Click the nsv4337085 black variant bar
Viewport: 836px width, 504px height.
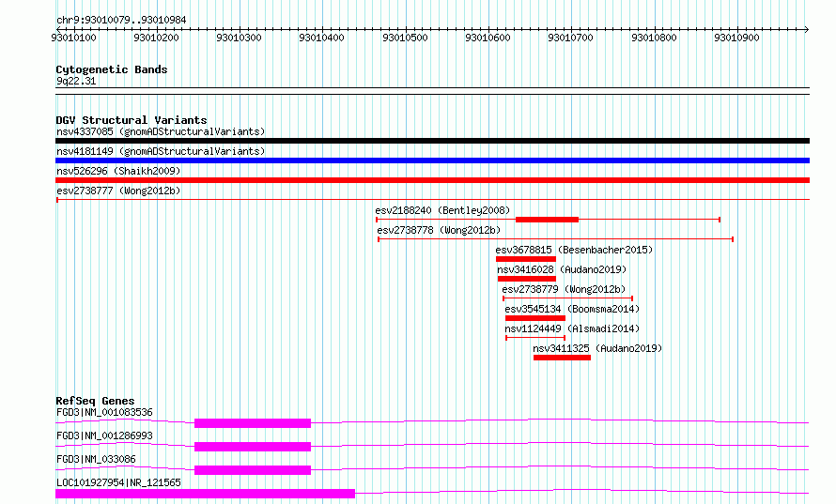[x=432, y=141]
